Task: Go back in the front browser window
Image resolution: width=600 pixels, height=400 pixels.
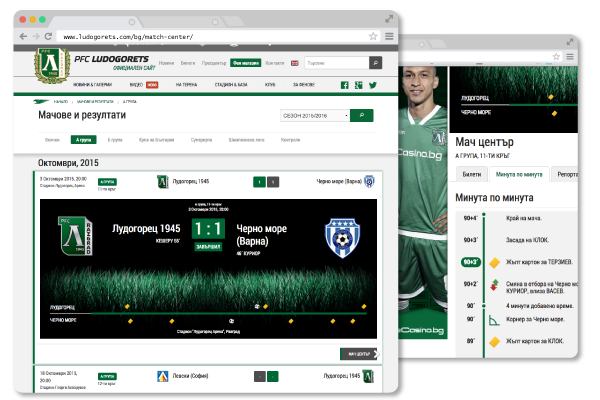Action: coord(23,36)
